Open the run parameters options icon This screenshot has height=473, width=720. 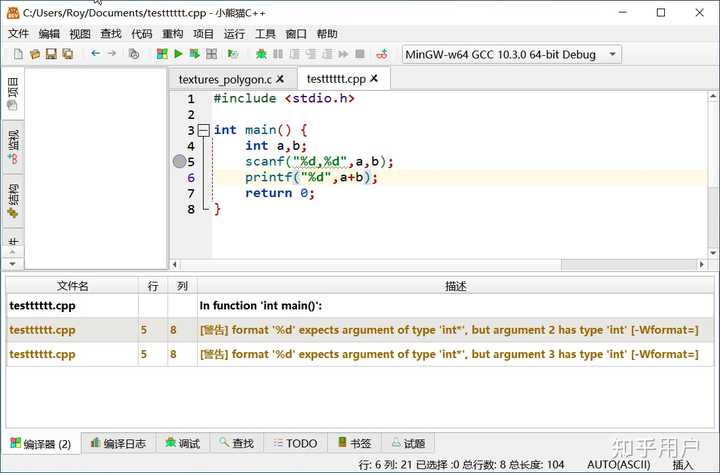coord(233,54)
